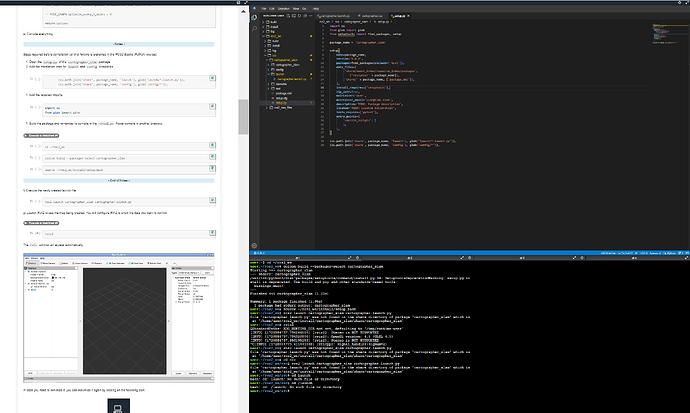Click Execute in WebShell button above cd cell
The height and width of the screenshot is (413, 690).
41,135
